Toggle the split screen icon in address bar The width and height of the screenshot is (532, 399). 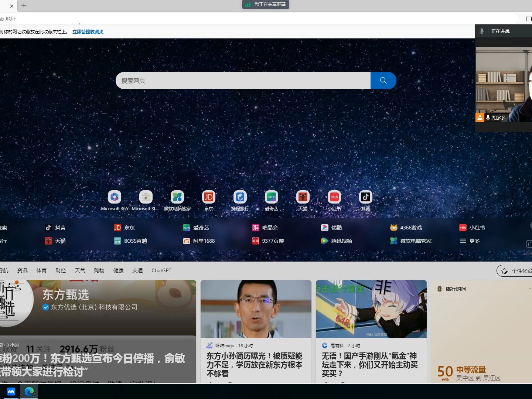pos(529,19)
